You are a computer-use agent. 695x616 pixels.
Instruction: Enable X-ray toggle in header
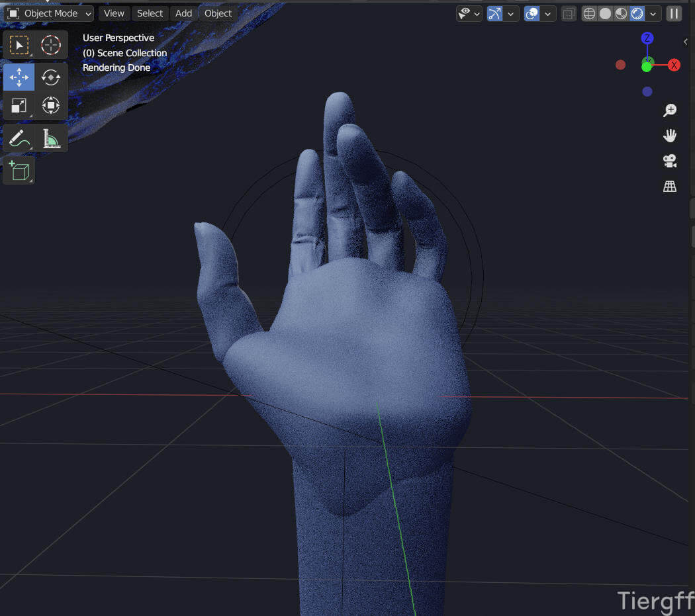tap(568, 13)
